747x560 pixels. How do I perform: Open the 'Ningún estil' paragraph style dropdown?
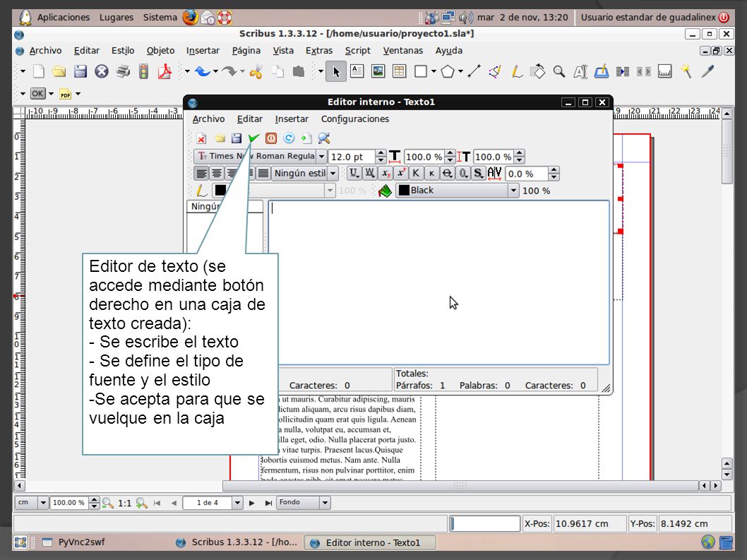(x=333, y=174)
